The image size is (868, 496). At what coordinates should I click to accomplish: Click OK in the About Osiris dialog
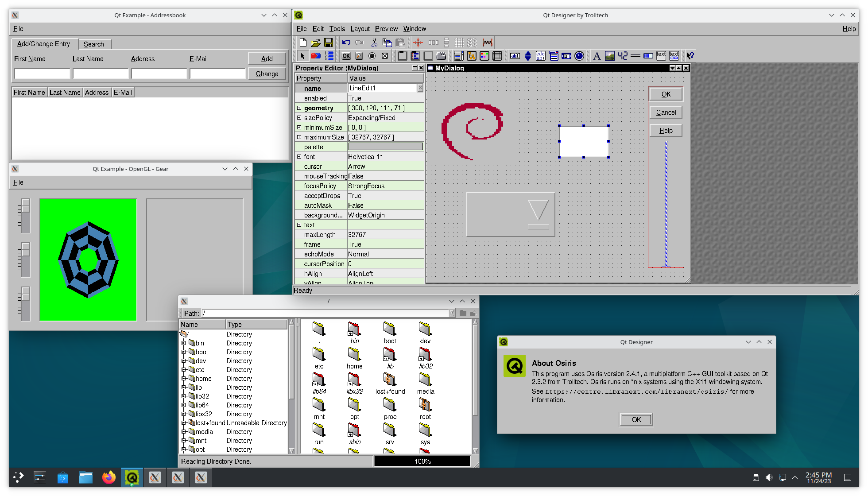(x=636, y=419)
